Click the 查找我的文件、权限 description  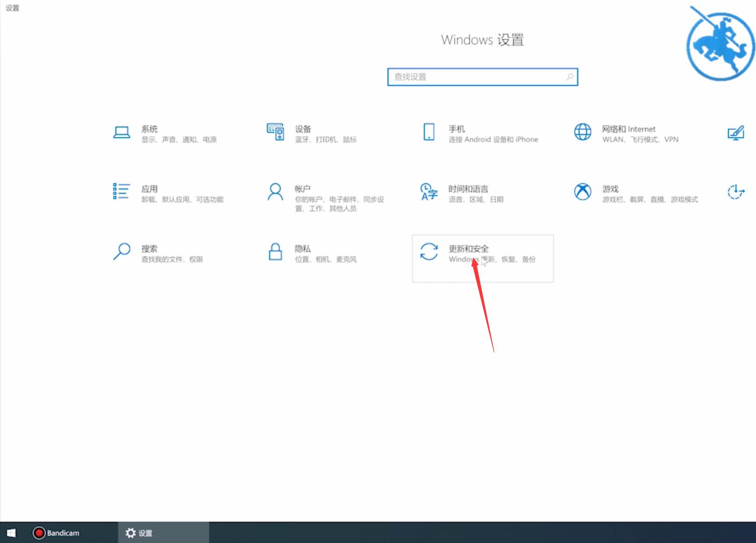tap(172, 259)
